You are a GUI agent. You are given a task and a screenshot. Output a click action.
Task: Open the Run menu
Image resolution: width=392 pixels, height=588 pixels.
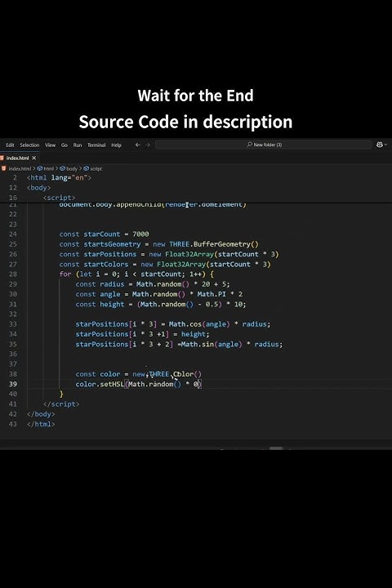click(x=78, y=145)
